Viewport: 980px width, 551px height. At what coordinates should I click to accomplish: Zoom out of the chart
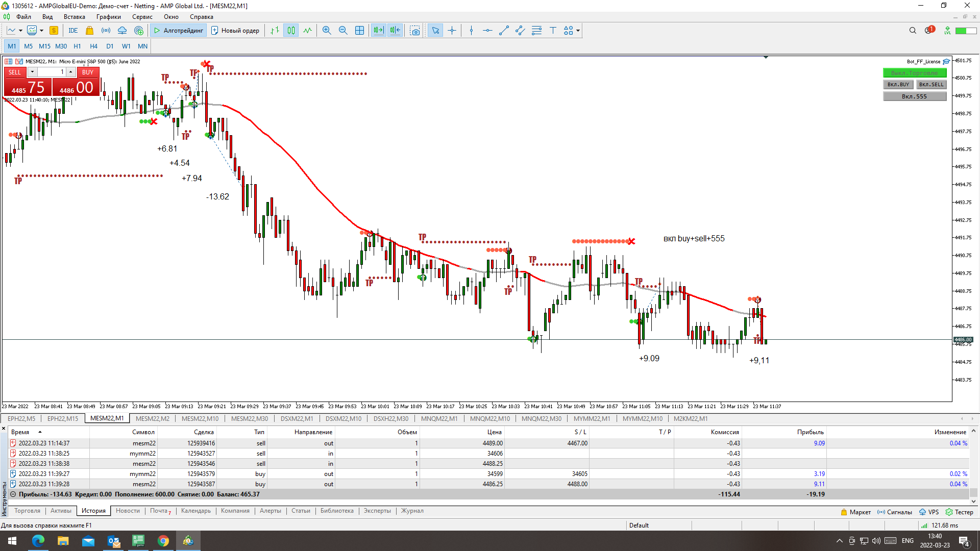click(343, 31)
